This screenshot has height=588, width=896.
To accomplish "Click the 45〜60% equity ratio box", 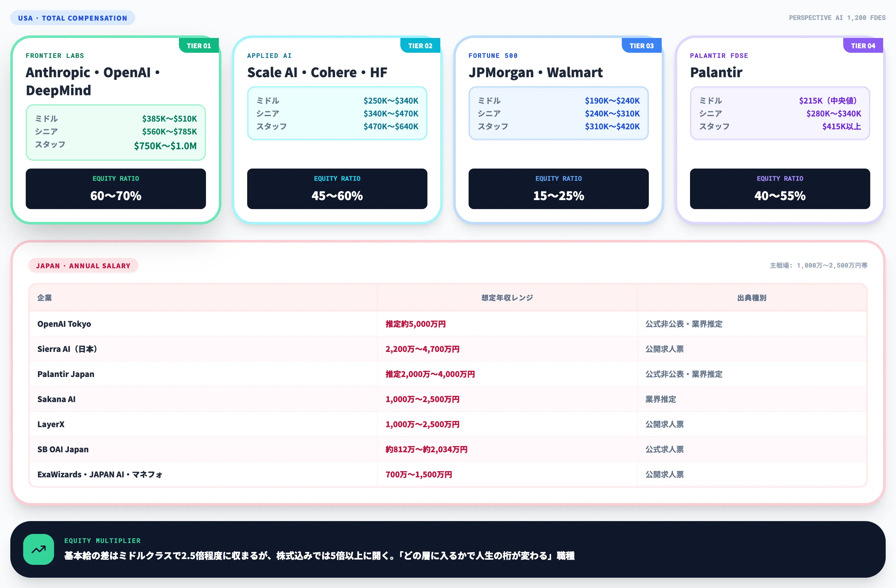I will coord(337,188).
